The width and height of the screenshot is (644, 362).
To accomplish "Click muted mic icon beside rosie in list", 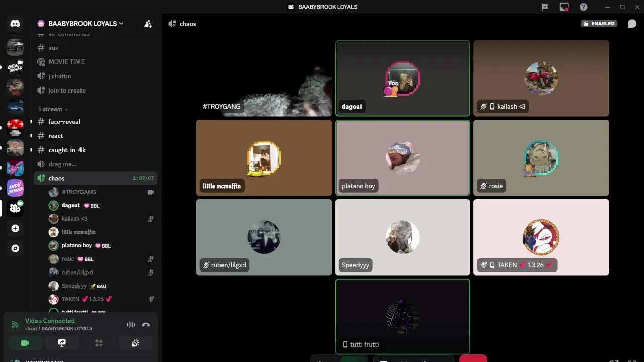I will coord(150,259).
